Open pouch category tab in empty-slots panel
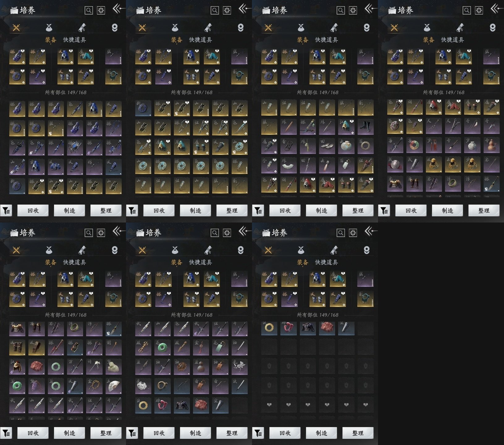This screenshot has height=445, width=504. pyautogui.click(x=301, y=250)
